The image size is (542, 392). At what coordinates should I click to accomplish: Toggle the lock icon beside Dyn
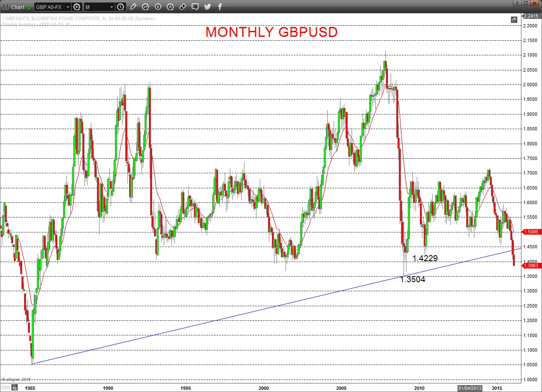[15, 388]
